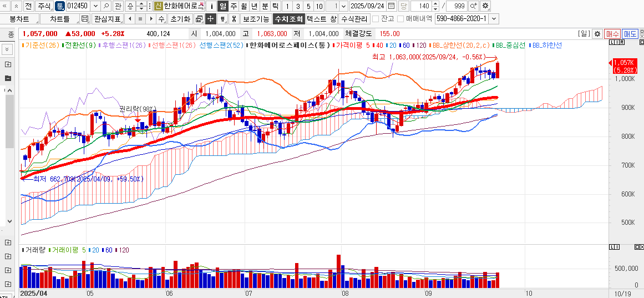Click the stock search magnifier icon
The image size is (644, 298).
pyautogui.click(x=105, y=6)
